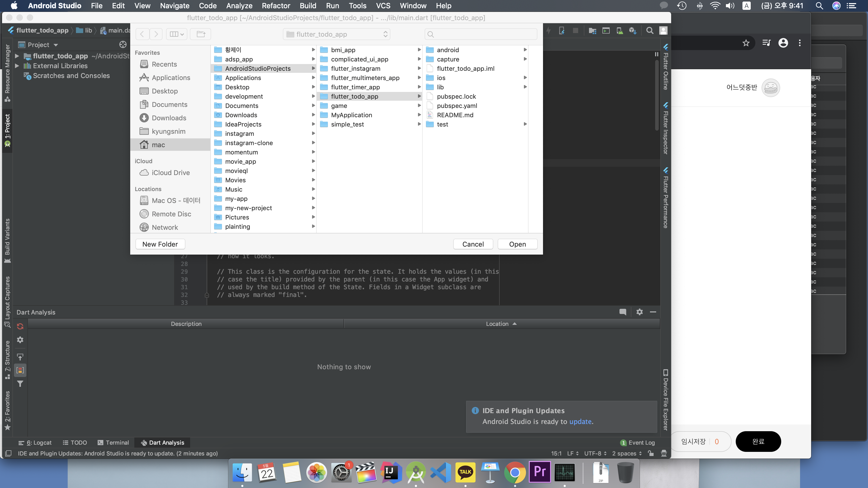Open the flutter_todo_app path dropdown
The width and height of the screenshot is (868, 488).
[x=336, y=34]
